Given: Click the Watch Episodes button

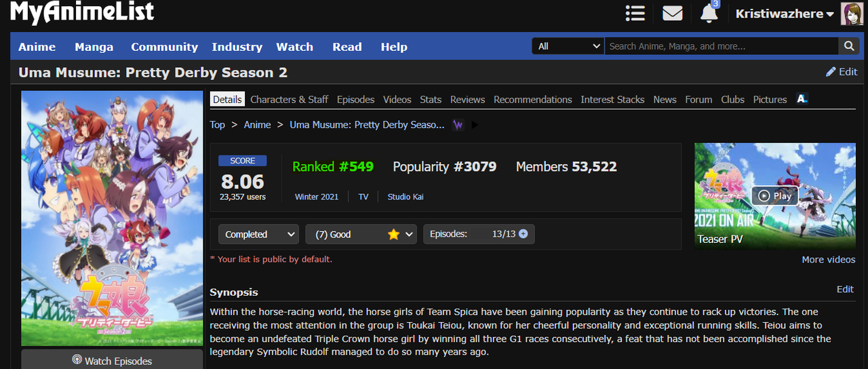Looking at the screenshot, I should coord(112,360).
